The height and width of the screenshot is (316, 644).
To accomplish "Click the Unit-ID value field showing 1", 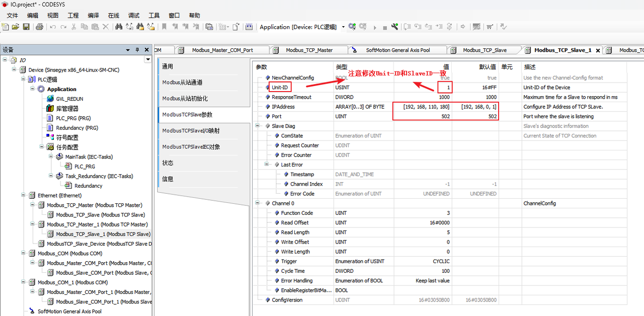I will (x=422, y=88).
